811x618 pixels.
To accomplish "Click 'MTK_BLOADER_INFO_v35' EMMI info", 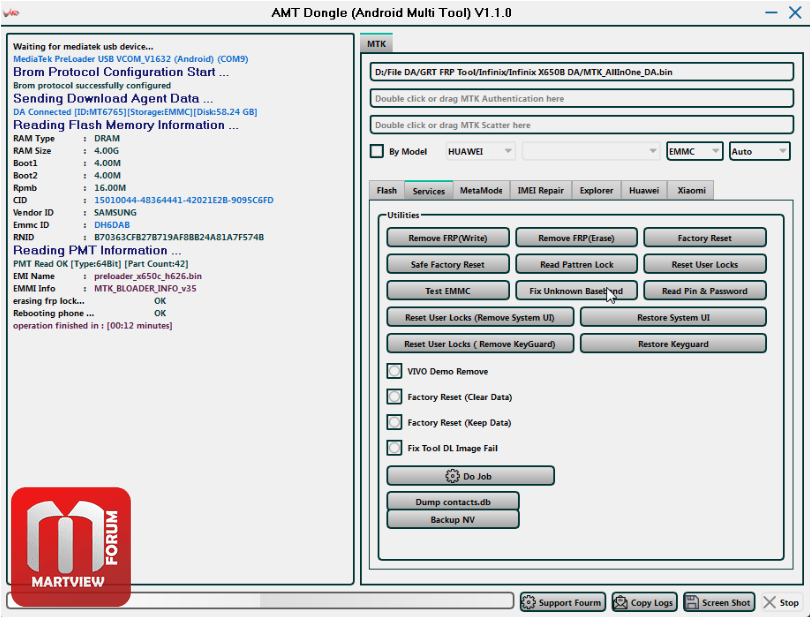I will tap(145, 289).
